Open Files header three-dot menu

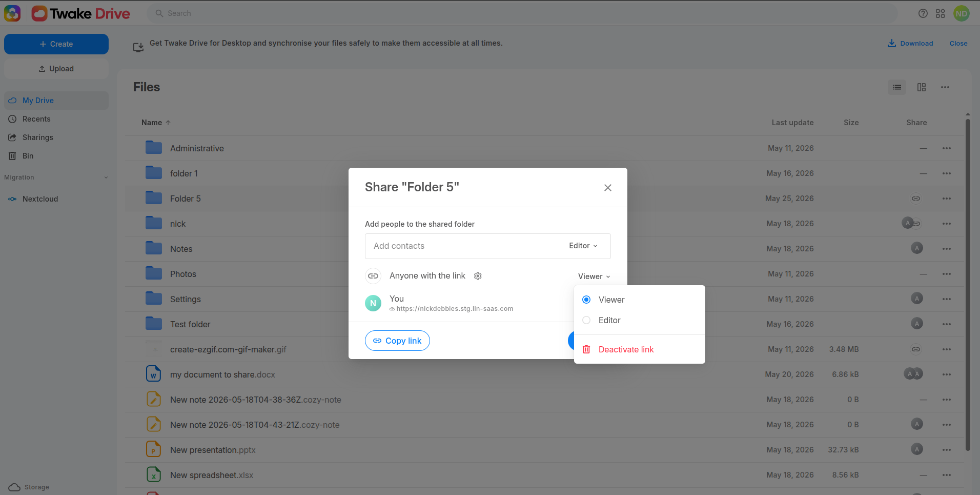tap(945, 87)
